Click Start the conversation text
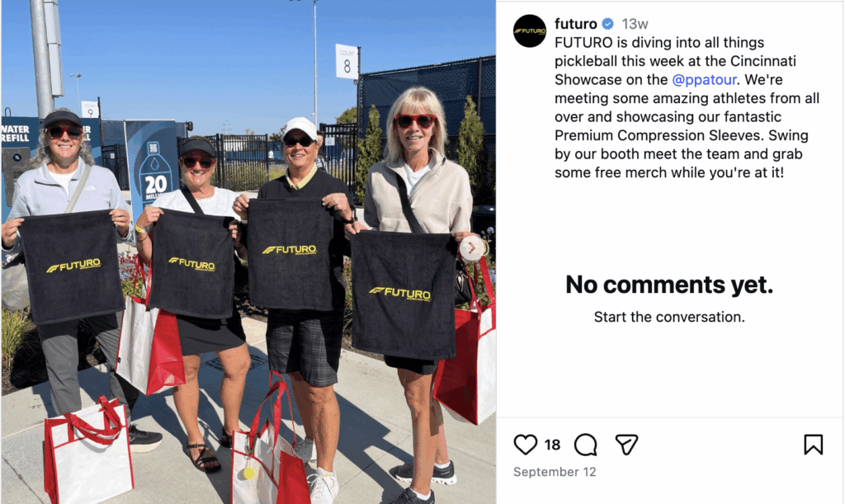845x504 pixels. tap(669, 317)
